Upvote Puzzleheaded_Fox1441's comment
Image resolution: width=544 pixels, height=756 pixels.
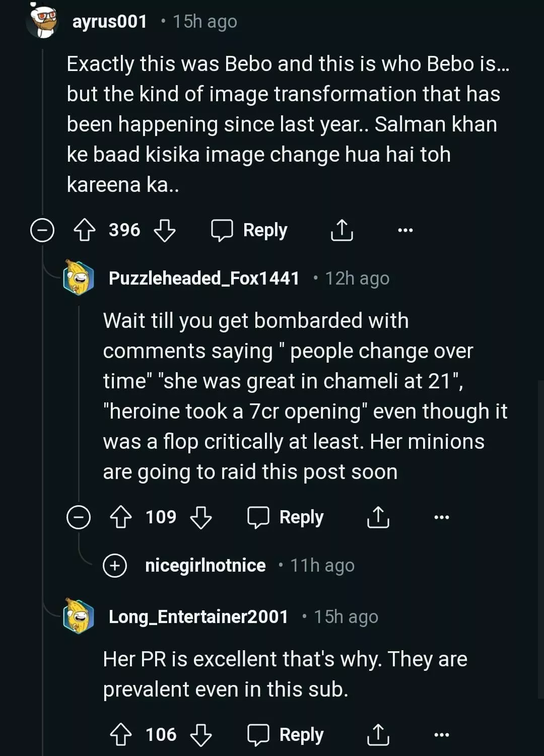pos(121,517)
